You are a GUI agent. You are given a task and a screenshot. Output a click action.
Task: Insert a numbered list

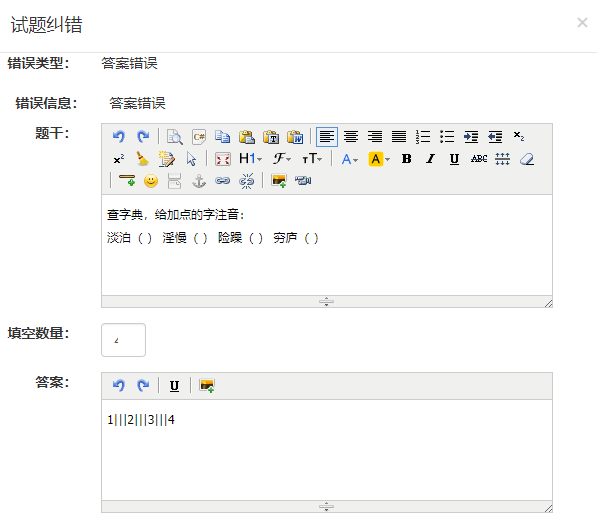(x=423, y=136)
